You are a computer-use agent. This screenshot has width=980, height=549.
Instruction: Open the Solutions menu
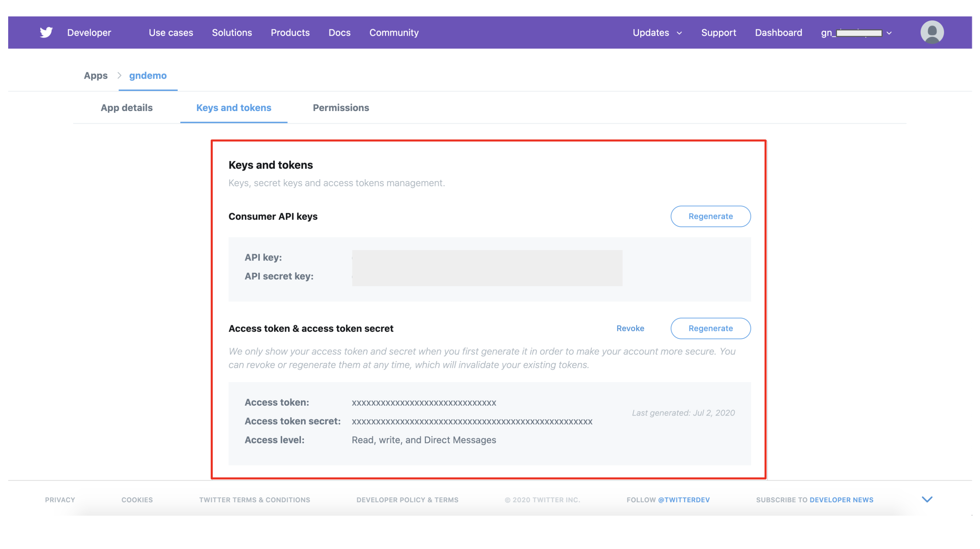point(232,33)
